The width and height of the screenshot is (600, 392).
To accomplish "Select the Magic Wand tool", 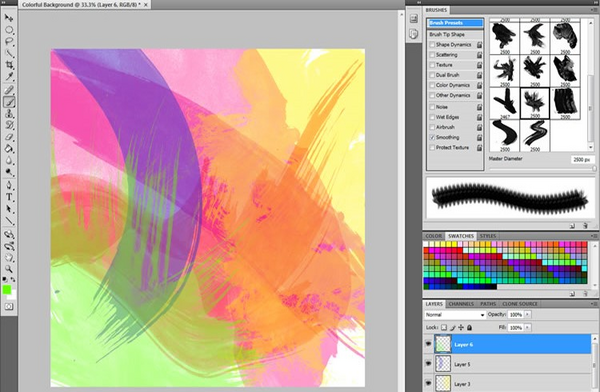I will coord(9,53).
